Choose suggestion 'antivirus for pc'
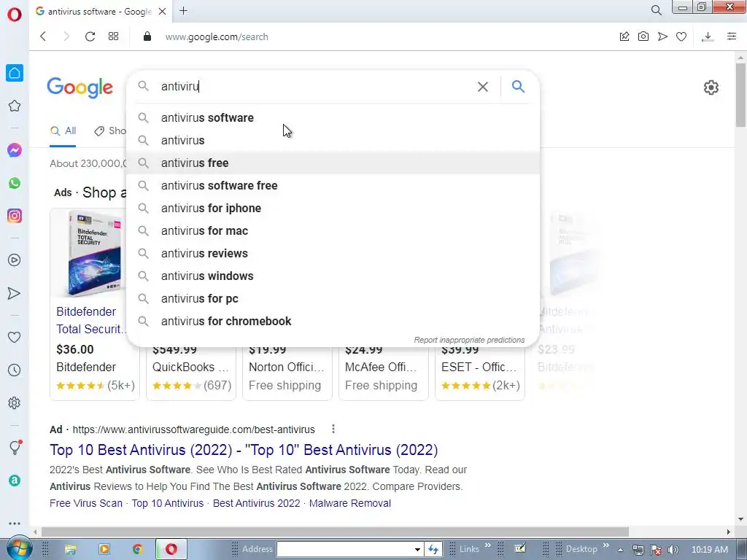 tap(333, 298)
